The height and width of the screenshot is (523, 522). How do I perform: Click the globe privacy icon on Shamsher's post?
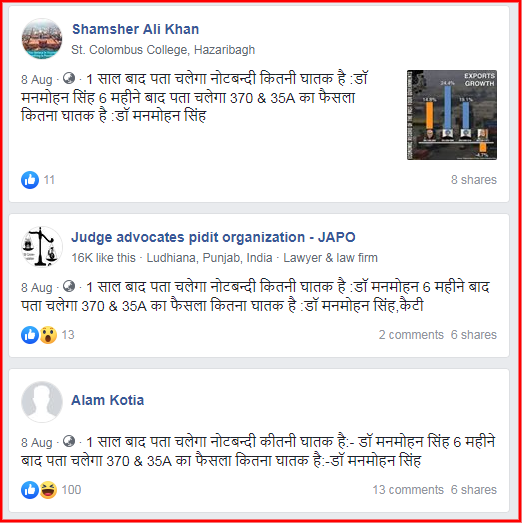tap(69, 78)
